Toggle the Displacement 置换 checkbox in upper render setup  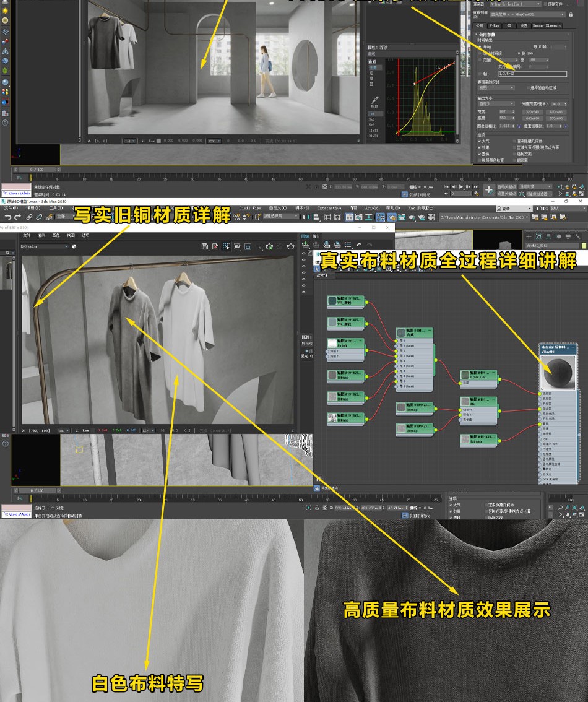(479, 154)
